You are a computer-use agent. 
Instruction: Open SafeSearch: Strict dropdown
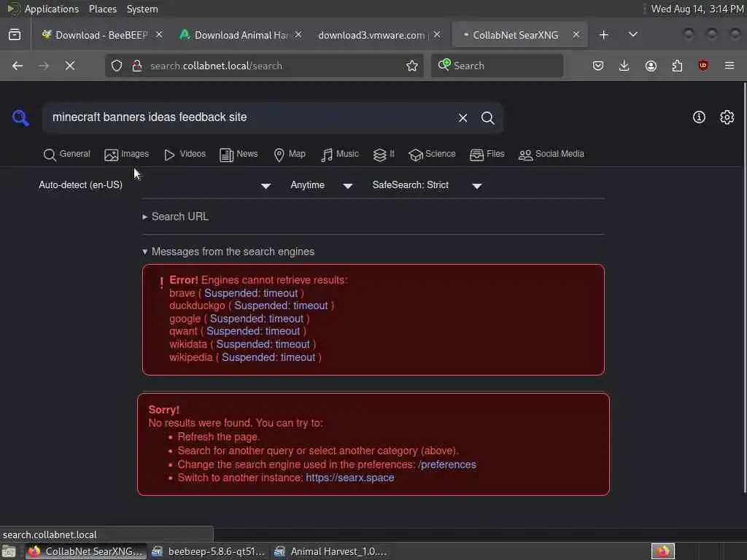[427, 185]
